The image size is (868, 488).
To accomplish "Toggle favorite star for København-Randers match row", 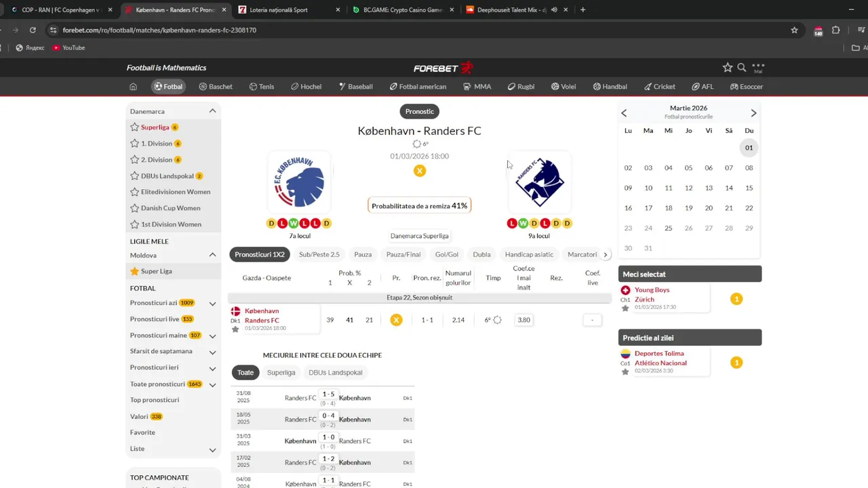I will tap(235, 329).
